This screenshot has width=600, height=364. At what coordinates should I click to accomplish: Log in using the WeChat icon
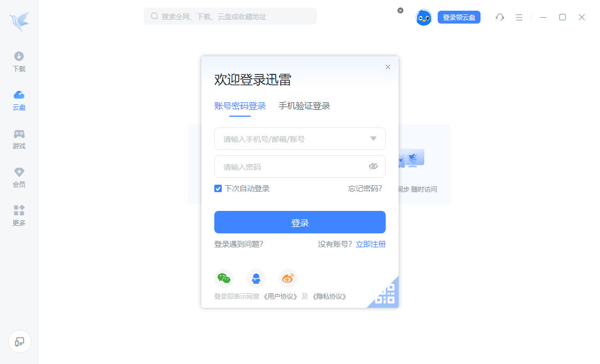pos(224,278)
